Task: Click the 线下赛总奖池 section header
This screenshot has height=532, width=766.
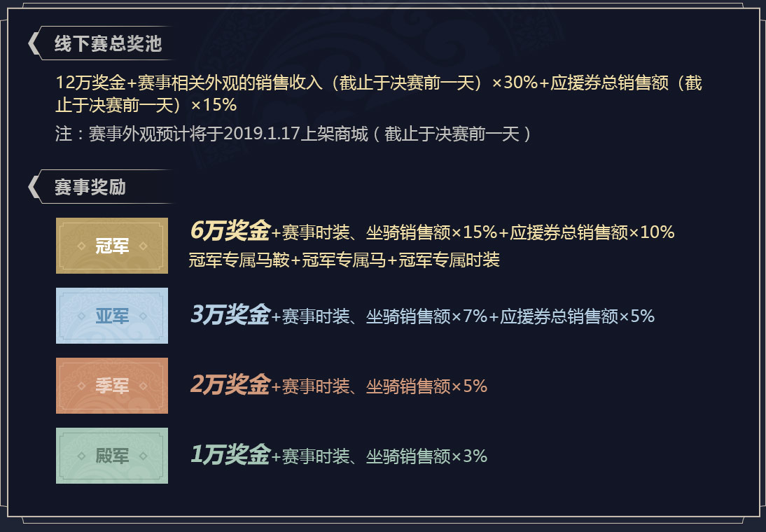Action: (x=108, y=43)
